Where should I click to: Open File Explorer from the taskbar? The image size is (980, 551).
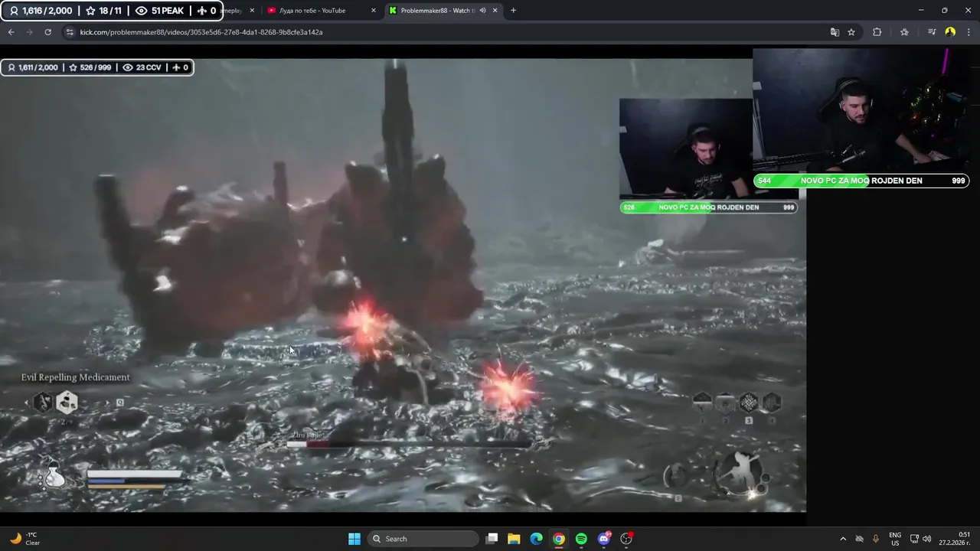514,539
